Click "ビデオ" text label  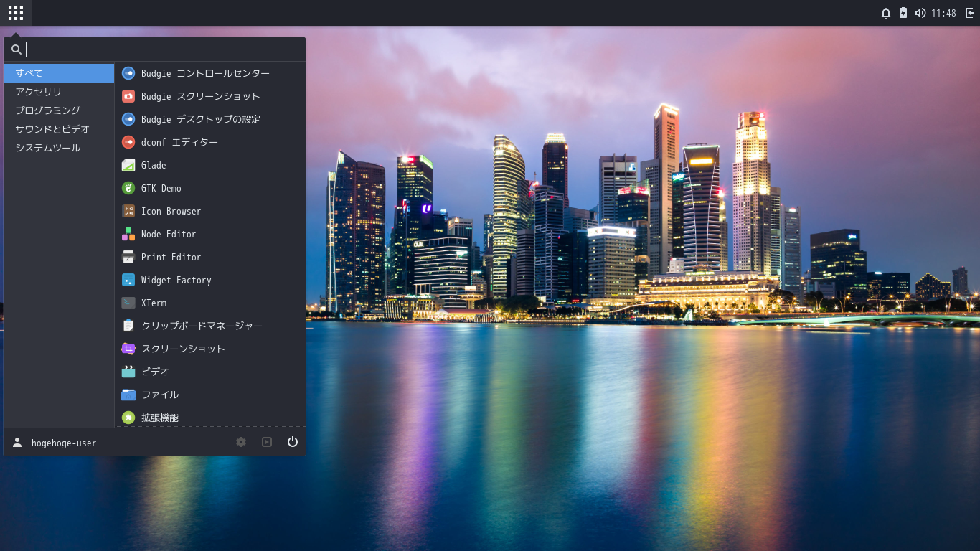156,372
